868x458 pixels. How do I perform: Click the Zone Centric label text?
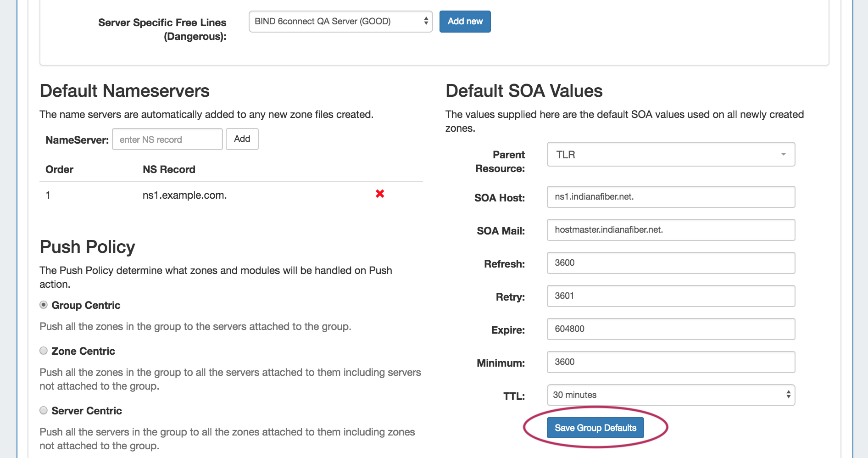coord(83,352)
